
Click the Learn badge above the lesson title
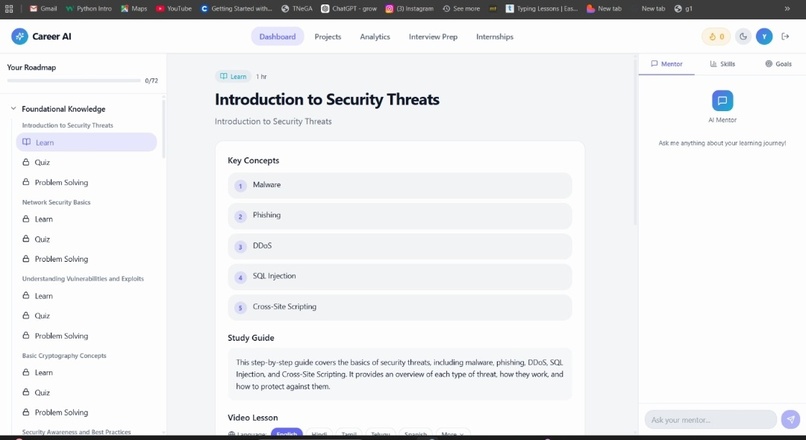[233, 76]
